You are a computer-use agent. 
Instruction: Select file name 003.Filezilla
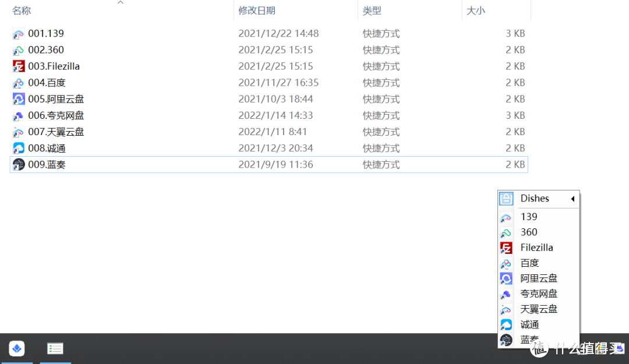[54, 66]
